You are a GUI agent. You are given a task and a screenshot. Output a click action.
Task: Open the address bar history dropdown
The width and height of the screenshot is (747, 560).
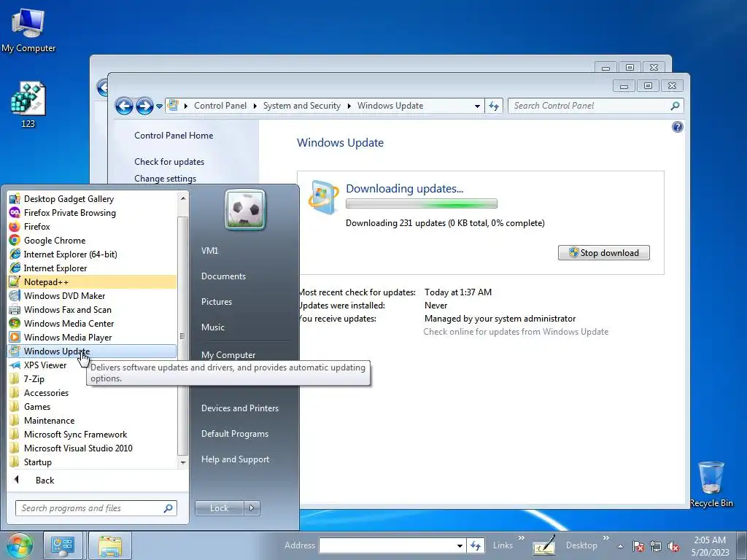coord(477,106)
